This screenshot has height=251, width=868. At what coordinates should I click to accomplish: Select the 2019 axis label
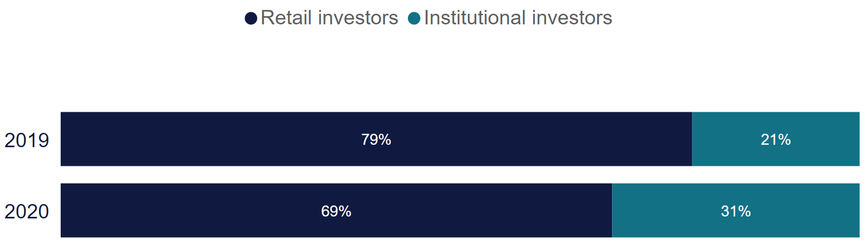(x=27, y=140)
